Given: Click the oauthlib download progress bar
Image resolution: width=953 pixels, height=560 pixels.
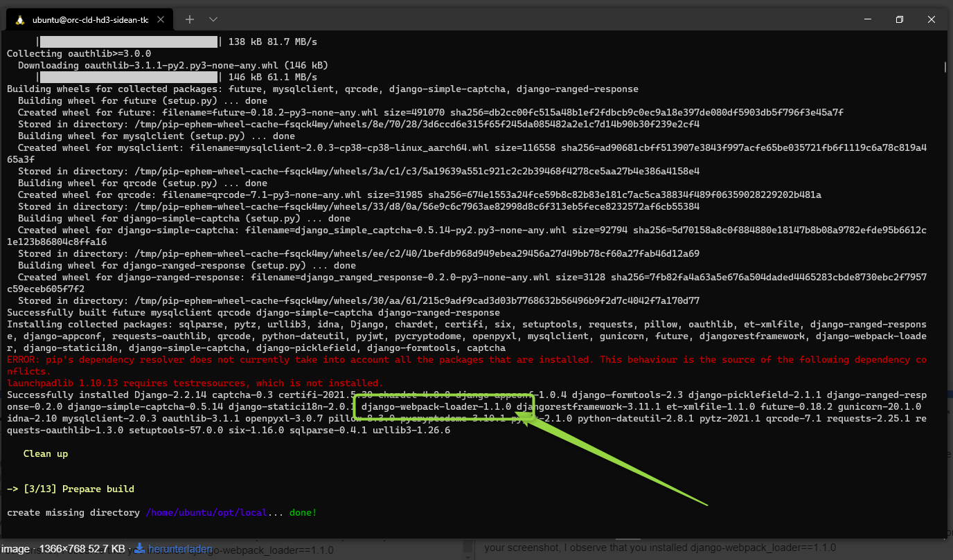Looking at the screenshot, I should (x=129, y=77).
